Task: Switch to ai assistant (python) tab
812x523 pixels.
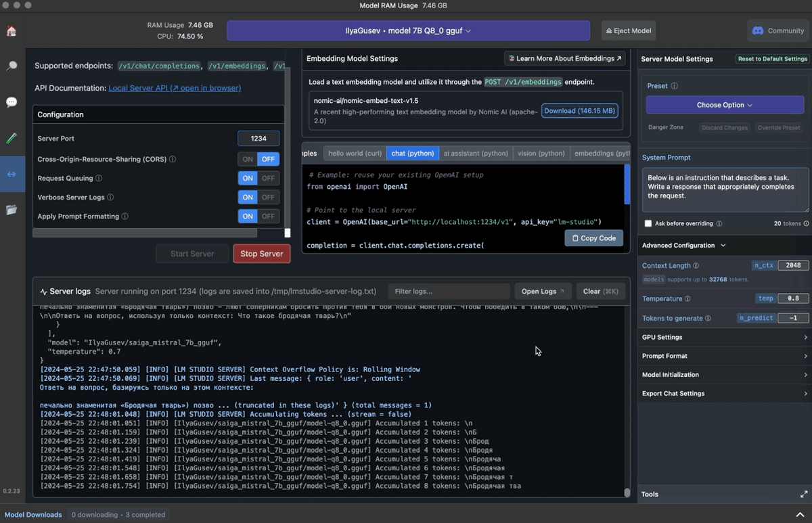Action: (476, 154)
